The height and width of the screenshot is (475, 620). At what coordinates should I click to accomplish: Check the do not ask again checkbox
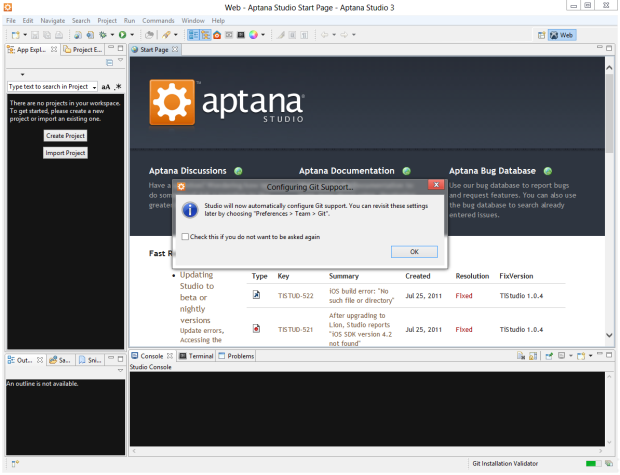[185, 237]
